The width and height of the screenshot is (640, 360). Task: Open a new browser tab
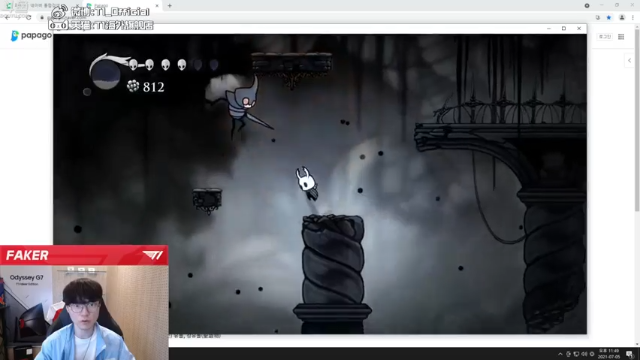click(x=169, y=6)
